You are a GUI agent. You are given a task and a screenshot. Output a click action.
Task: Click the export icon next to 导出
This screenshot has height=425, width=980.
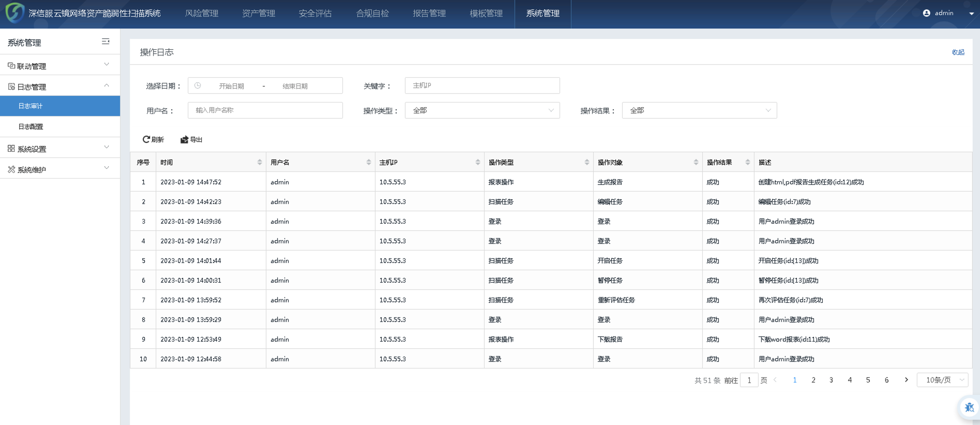pos(184,139)
